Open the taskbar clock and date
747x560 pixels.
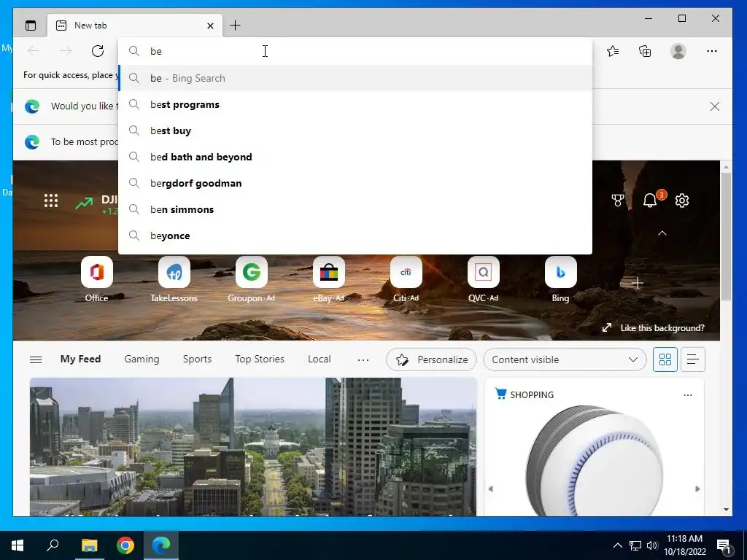(x=685, y=545)
